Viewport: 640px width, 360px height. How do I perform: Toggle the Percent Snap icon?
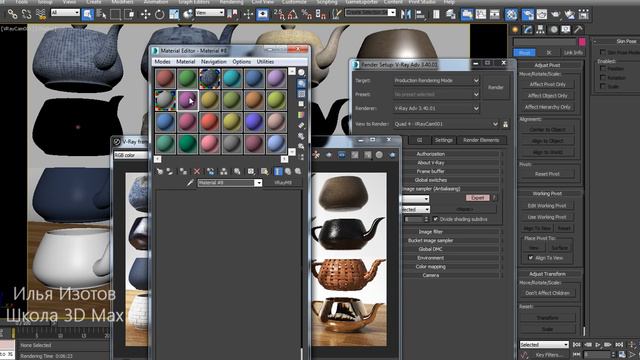(x=307, y=15)
